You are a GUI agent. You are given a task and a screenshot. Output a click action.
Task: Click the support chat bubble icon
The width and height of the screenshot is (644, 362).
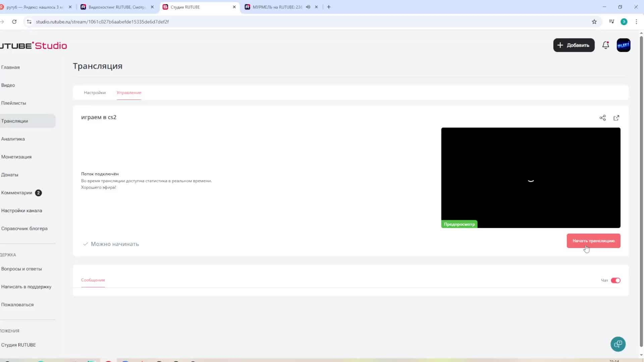click(618, 344)
